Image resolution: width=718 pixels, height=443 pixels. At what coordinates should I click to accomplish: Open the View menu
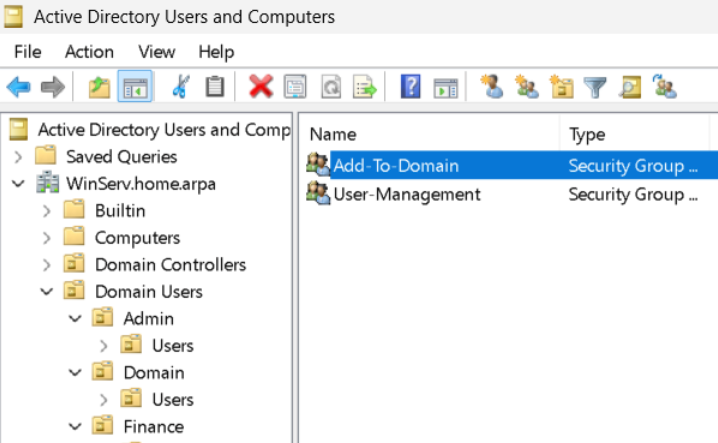157,52
